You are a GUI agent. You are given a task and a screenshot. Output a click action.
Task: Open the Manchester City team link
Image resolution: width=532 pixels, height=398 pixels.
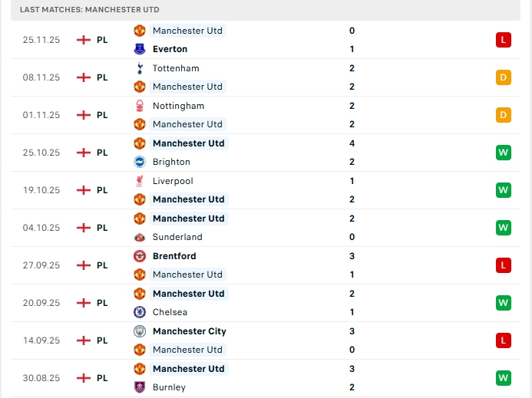pos(189,331)
